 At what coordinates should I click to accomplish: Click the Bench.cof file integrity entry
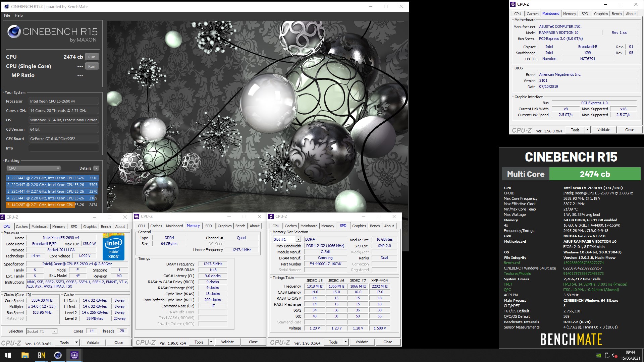click(x=512, y=263)
